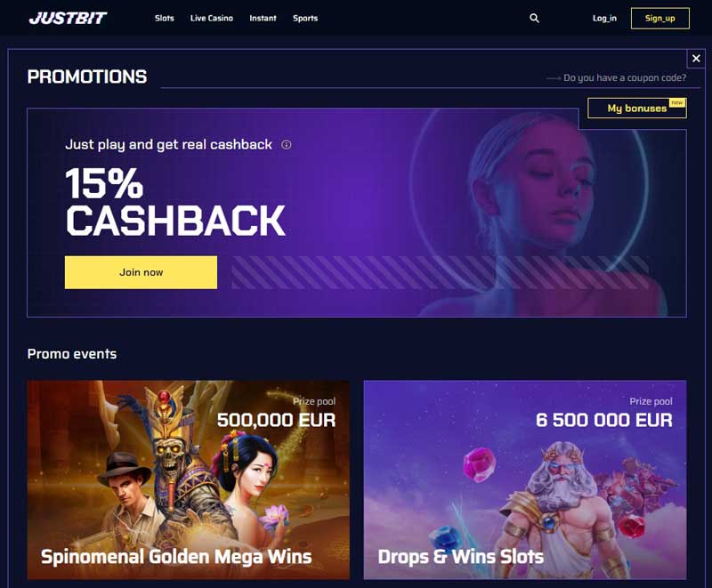This screenshot has height=588, width=712.
Task: Click Join now for cashback
Action: (x=141, y=272)
